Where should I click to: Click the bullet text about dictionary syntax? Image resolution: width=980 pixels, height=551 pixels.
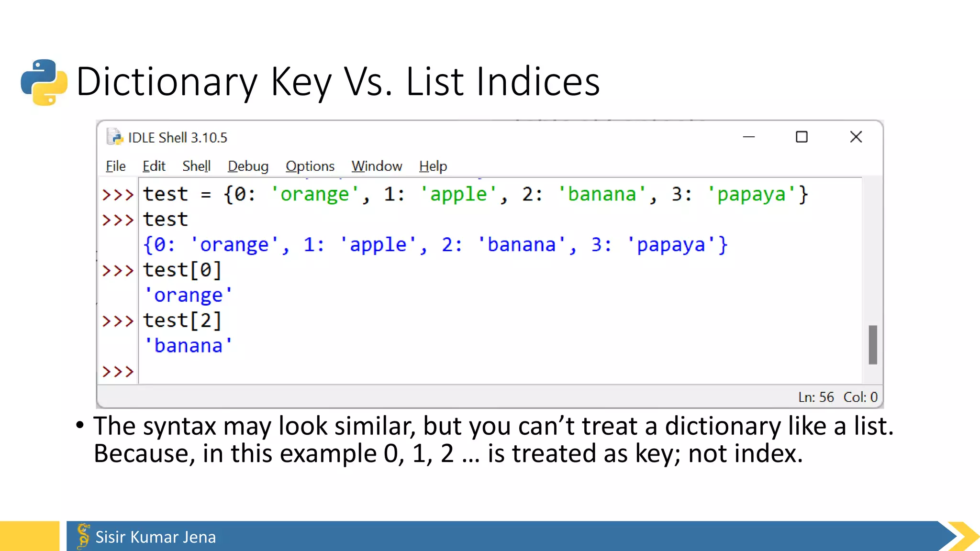(x=493, y=439)
